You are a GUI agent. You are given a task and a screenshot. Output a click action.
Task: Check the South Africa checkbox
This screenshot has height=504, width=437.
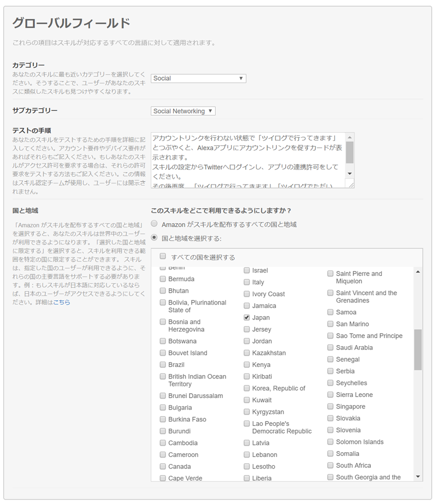330,465
